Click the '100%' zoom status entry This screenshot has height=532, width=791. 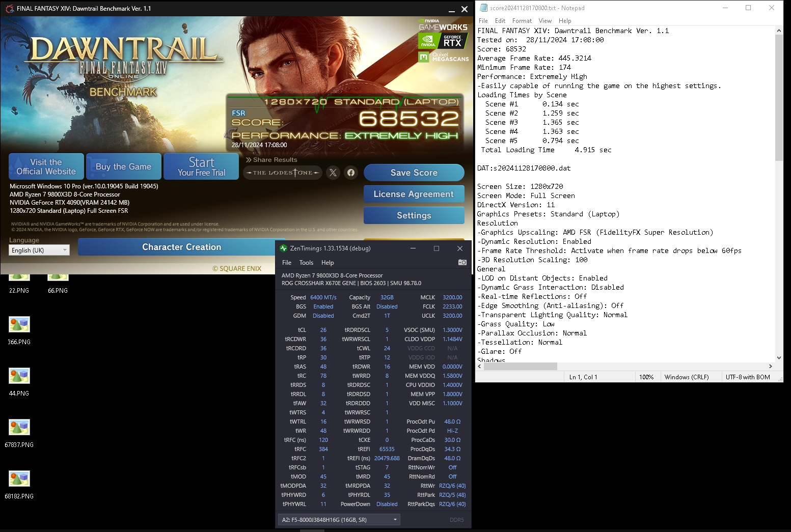[x=646, y=377]
